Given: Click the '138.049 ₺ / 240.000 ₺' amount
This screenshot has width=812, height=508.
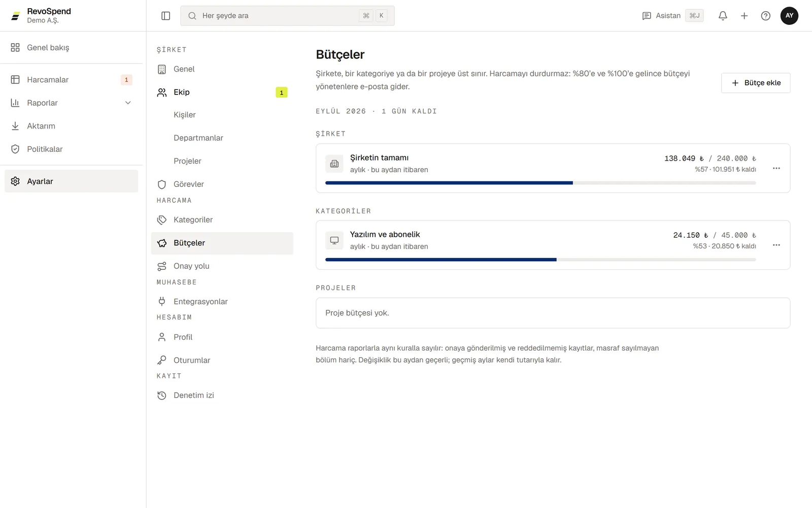Looking at the screenshot, I should [x=710, y=158].
